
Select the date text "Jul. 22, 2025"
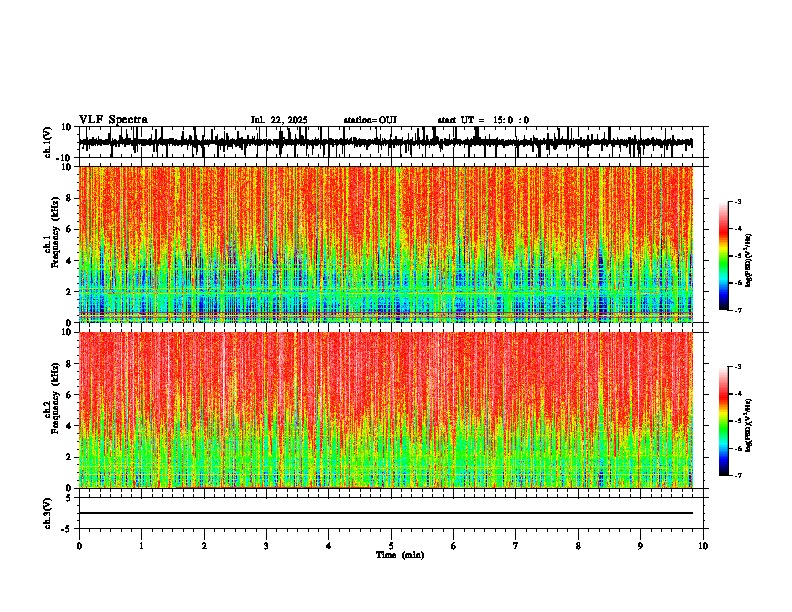[x=279, y=120]
